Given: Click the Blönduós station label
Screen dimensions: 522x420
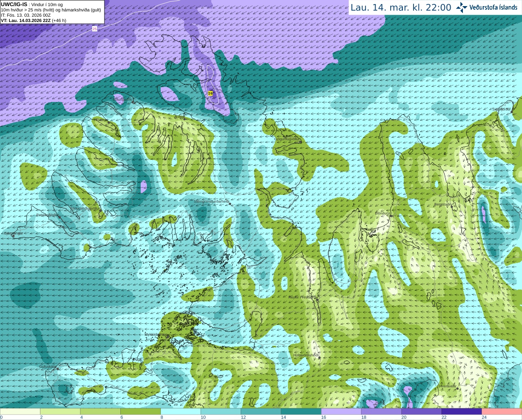Looking at the screenshot, I should tap(383, 213).
